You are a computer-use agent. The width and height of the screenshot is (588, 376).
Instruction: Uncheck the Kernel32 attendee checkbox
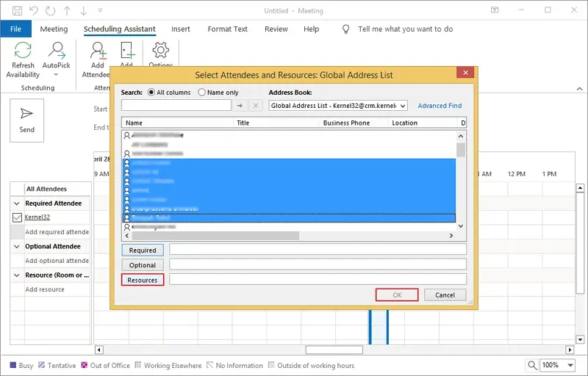(17, 217)
